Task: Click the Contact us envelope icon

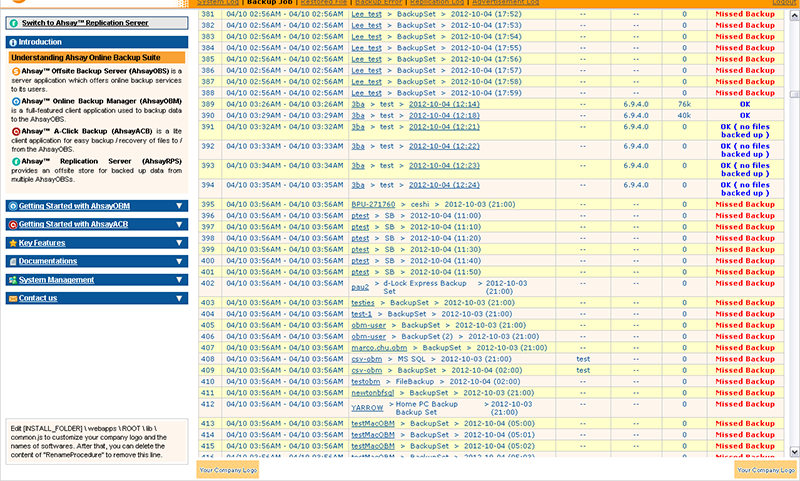Action: click(13, 298)
